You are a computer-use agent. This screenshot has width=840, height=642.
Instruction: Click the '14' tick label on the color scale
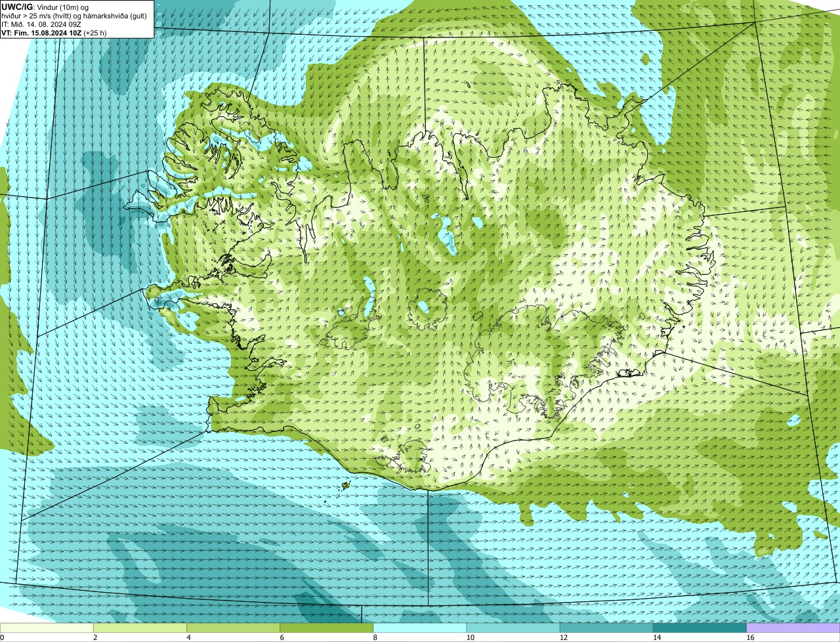point(656,637)
